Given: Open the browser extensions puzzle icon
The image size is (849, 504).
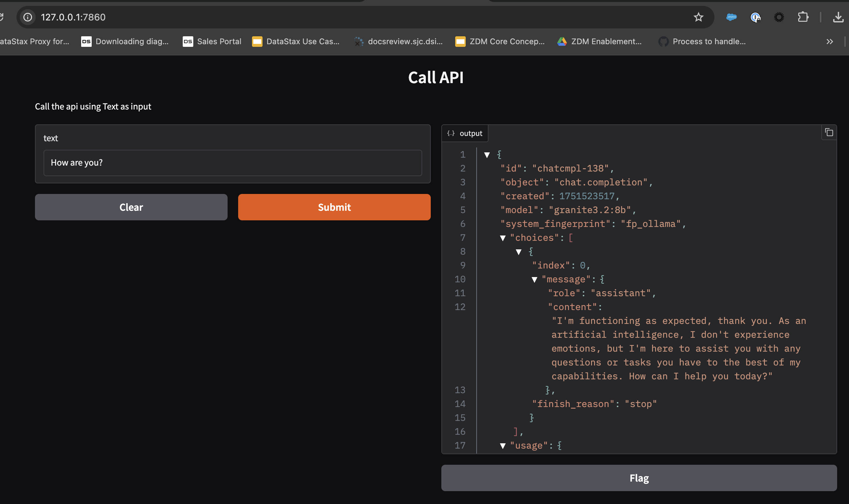Looking at the screenshot, I should pos(803,17).
